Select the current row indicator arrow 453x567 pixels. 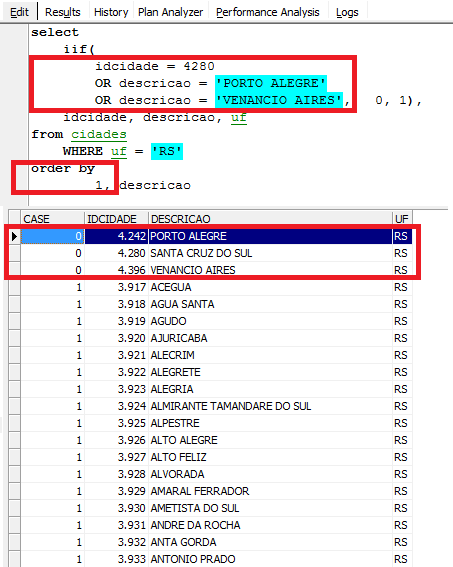14,236
